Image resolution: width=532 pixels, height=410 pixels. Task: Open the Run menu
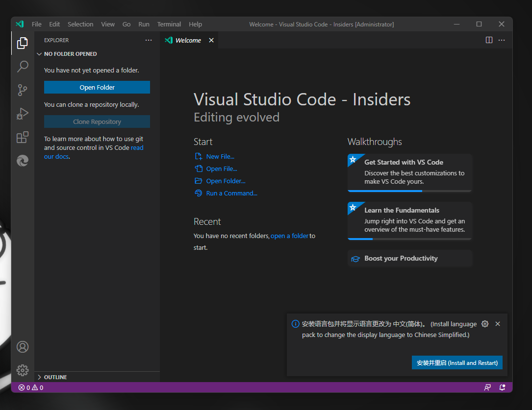pos(144,24)
